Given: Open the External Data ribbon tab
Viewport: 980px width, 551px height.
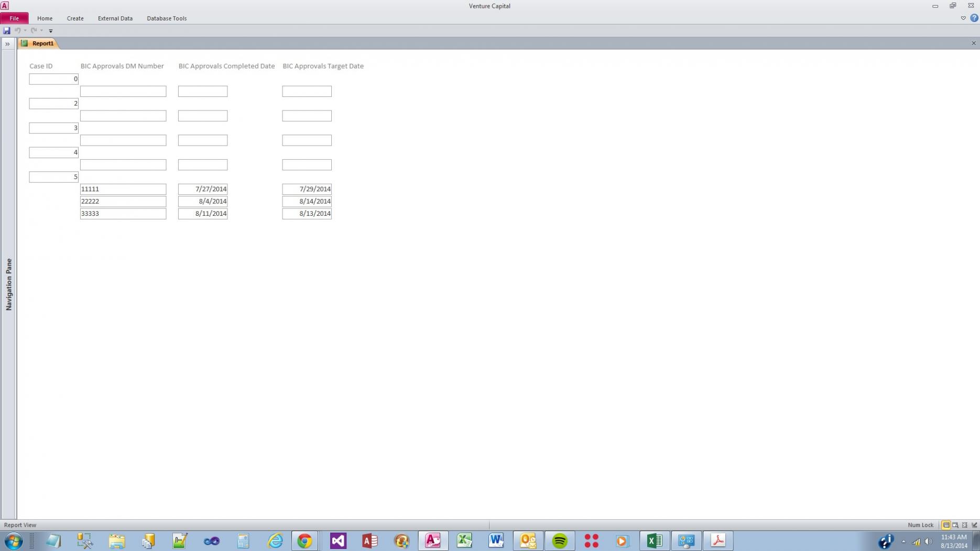Looking at the screenshot, I should point(115,18).
